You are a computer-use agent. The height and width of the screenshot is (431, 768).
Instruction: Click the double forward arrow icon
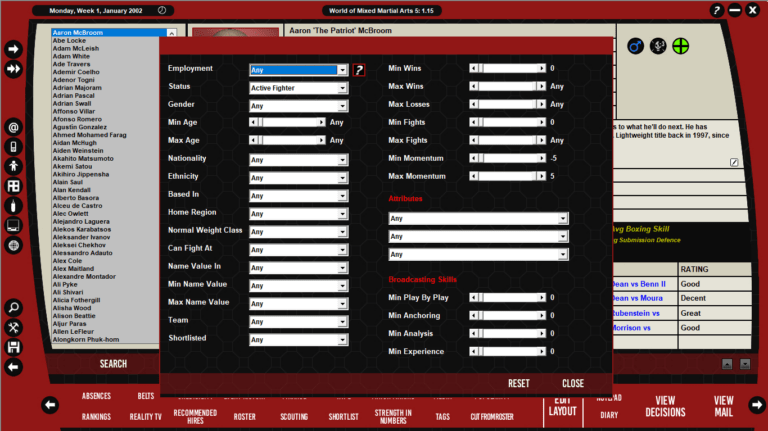(x=14, y=69)
